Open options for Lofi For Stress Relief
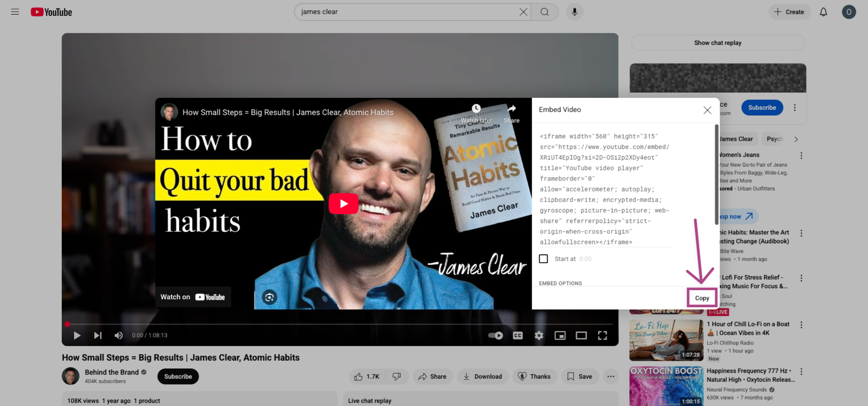Image resolution: width=868 pixels, height=406 pixels. click(x=801, y=278)
